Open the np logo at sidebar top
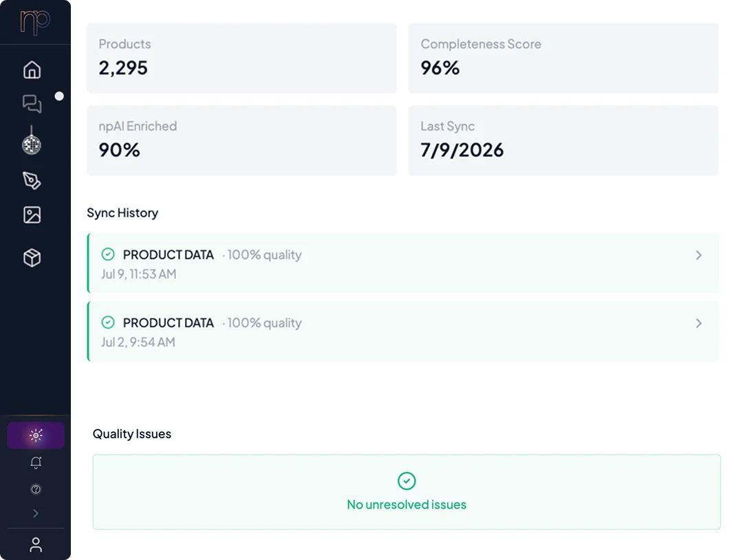 (x=35, y=22)
